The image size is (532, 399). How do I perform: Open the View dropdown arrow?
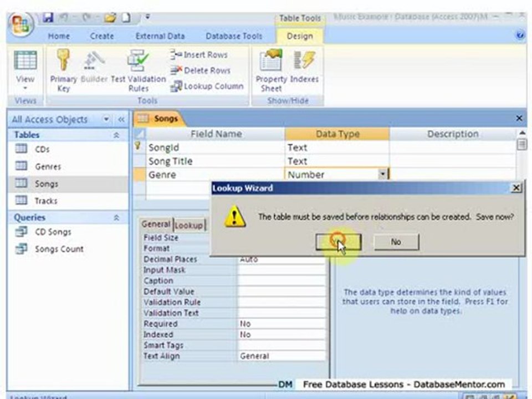(x=25, y=88)
